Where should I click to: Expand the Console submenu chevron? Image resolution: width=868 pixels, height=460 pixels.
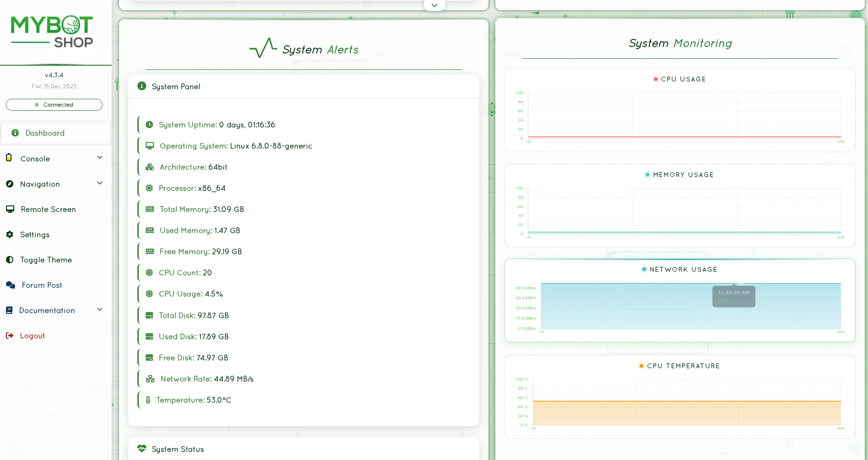pyautogui.click(x=100, y=158)
